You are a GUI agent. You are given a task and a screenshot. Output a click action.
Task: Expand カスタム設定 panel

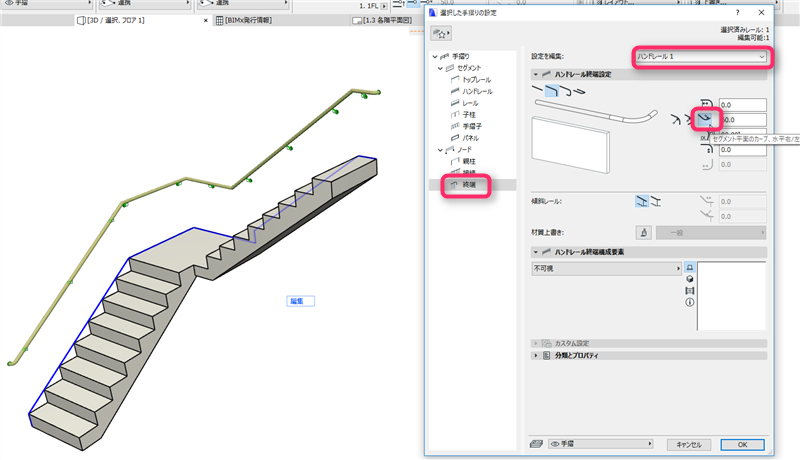[x=536, y=343]
